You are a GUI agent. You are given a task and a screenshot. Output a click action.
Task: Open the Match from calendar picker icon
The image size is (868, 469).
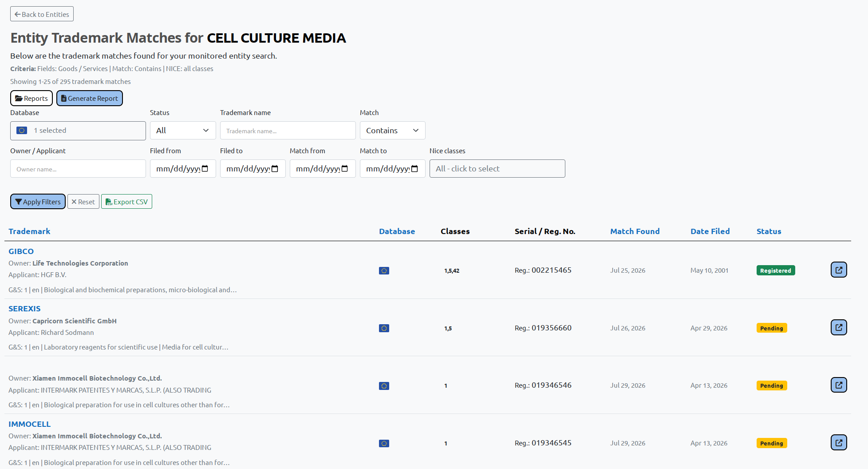(345, 169)
